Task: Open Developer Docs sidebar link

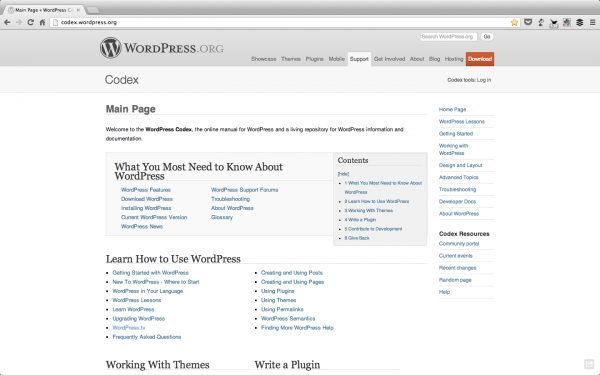Action: coord(458,202)
